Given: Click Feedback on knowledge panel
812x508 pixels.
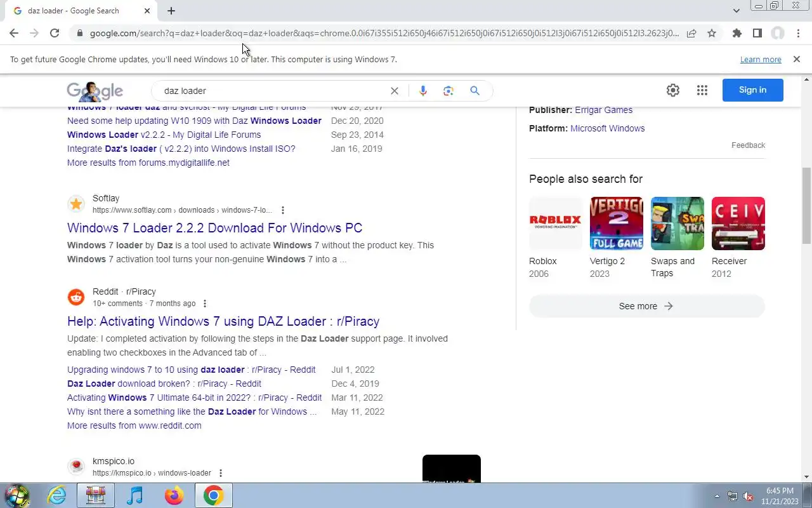Looking at the screenshot, I should 748,145.
